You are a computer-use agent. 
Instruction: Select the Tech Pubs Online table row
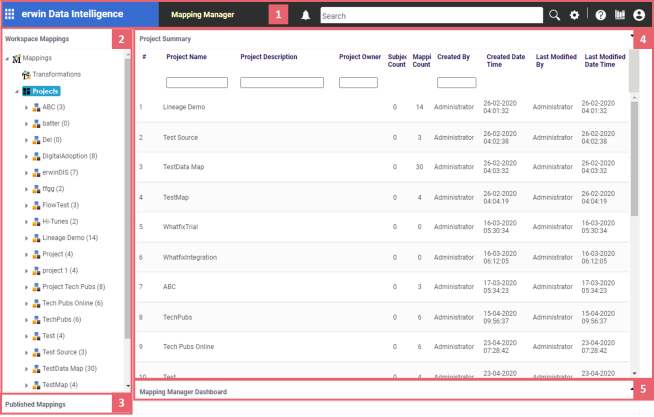tap(382, 347)
